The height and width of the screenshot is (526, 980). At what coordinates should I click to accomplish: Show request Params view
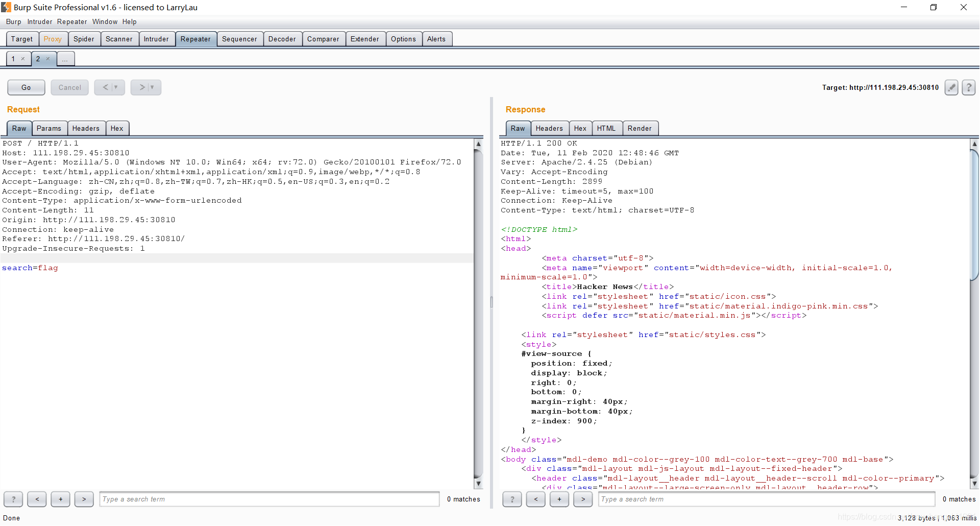pos(49,128)
